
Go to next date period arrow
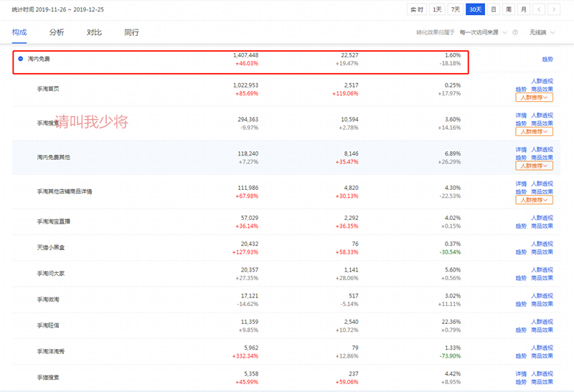pos(556,9)
